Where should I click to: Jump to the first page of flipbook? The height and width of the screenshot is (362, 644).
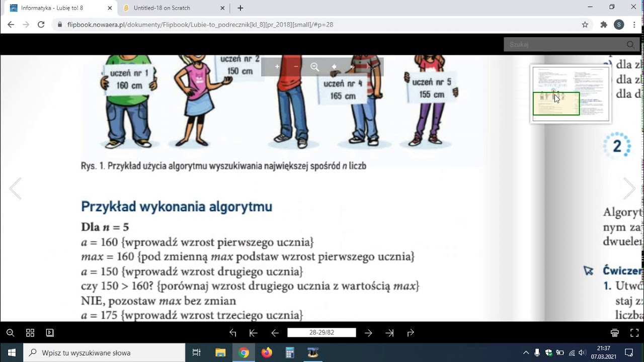(254, 333)
